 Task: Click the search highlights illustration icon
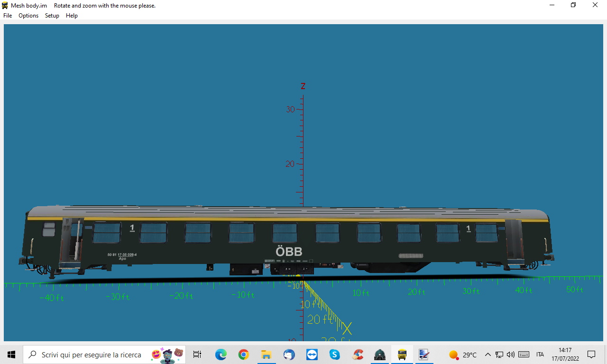(167, 355)
